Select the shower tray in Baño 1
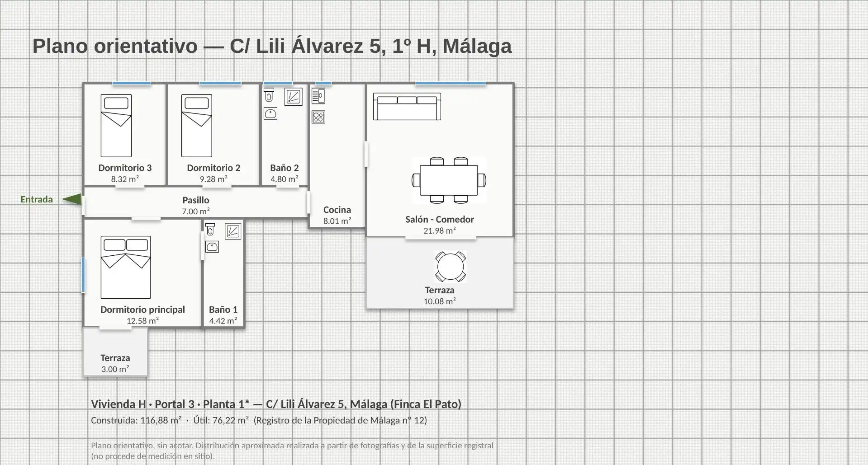 click(233, 231)
